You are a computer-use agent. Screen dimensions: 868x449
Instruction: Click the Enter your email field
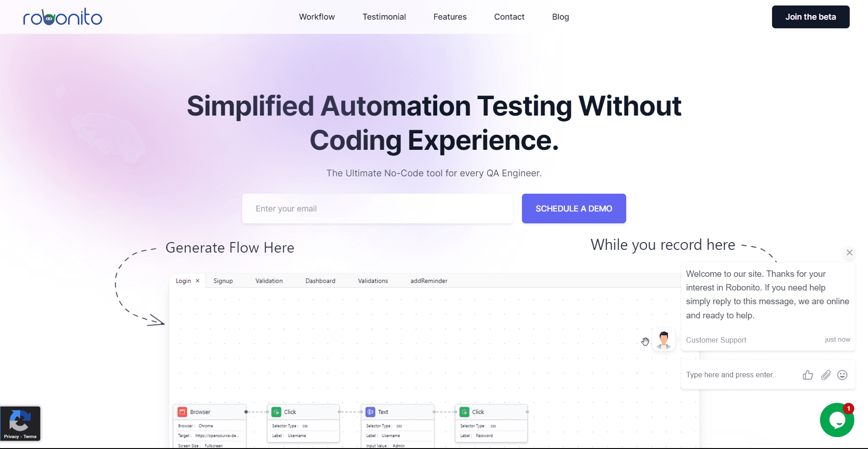pyautogui.click(x=377, y=209)
